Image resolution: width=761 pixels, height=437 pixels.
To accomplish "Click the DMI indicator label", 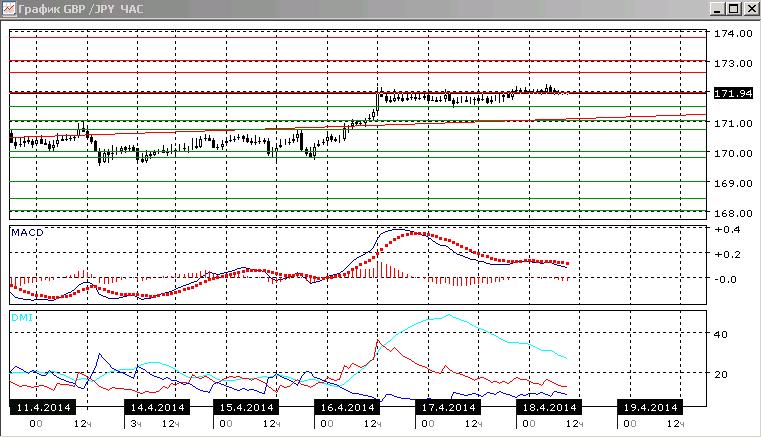I will (22, 318).
